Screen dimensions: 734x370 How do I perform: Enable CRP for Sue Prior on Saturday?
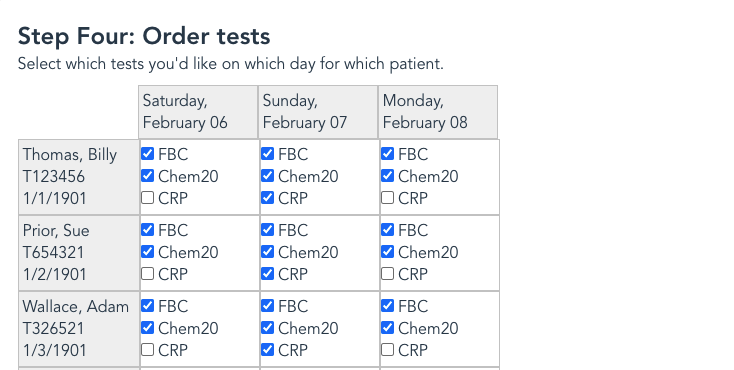147,274
